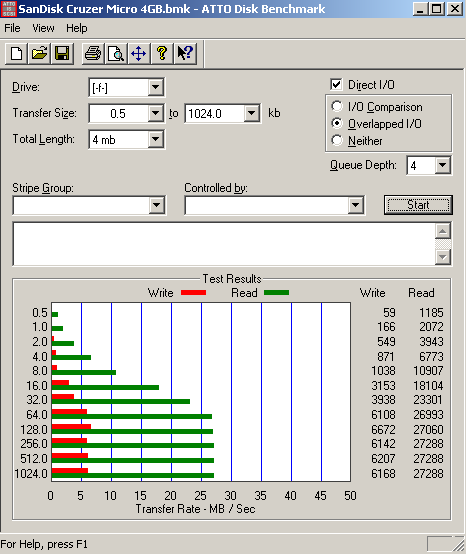Choose the Neither radio option
Viewport: 466px width, 554px height.
(x=337, y=140)
